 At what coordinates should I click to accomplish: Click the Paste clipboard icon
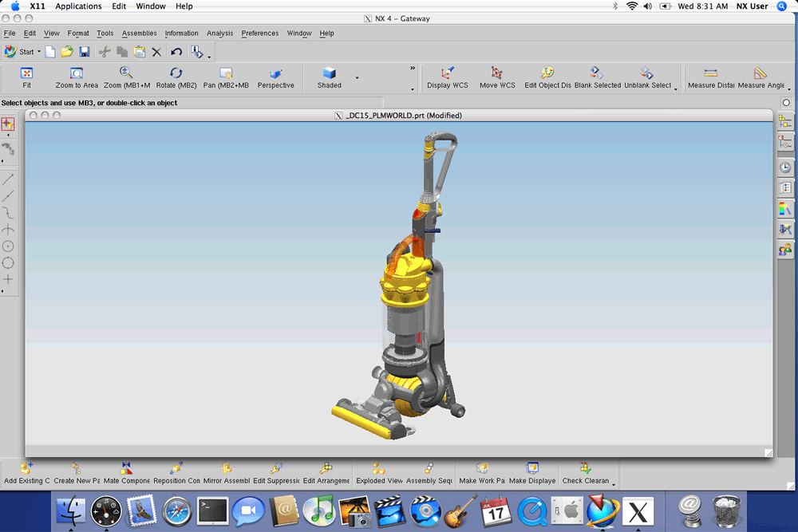[x=139, y=51]
